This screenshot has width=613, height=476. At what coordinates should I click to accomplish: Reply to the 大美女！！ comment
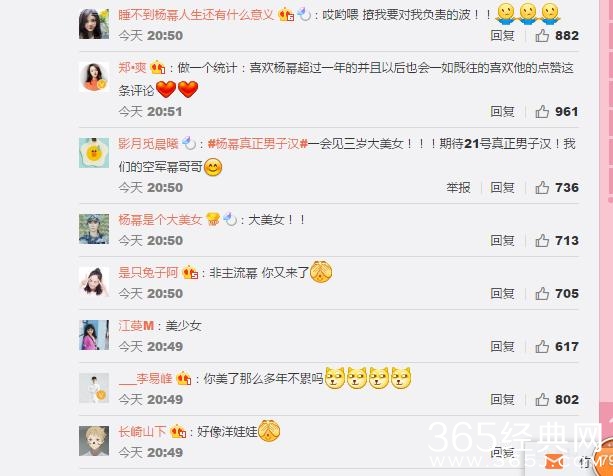coord(502,240)
